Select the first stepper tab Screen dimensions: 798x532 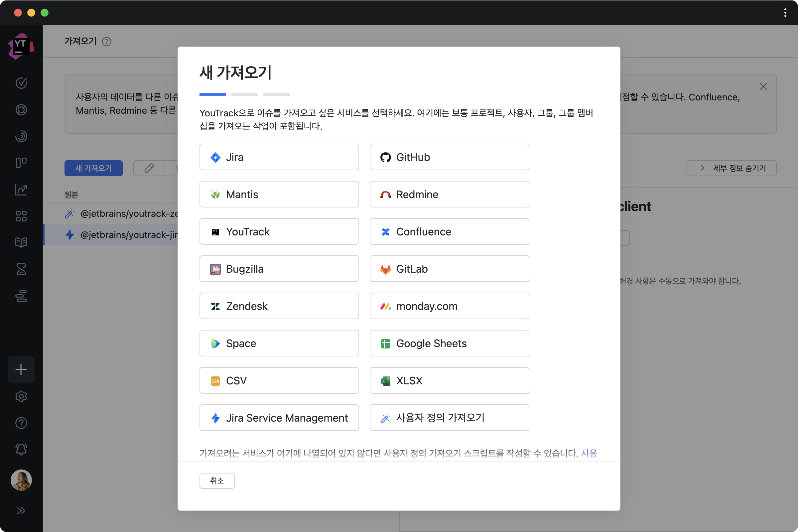click(x=212, y=94)
